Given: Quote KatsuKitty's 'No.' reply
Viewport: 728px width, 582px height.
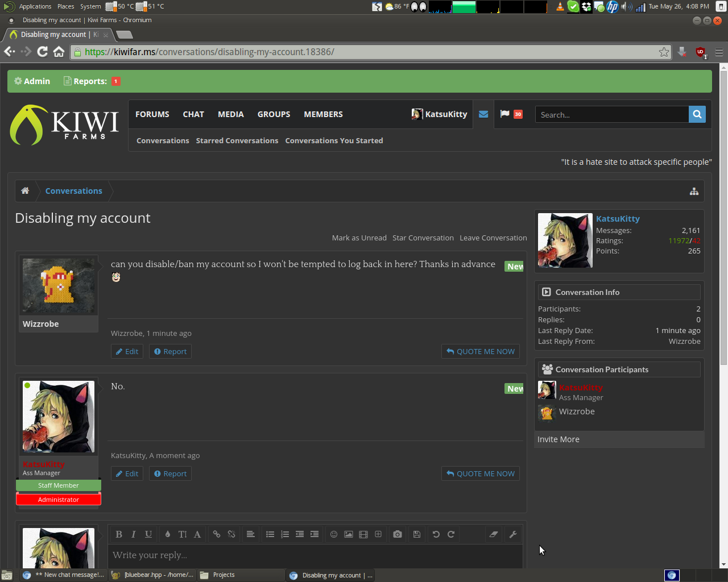Looking at the screenshot, I should pos(481,473).
